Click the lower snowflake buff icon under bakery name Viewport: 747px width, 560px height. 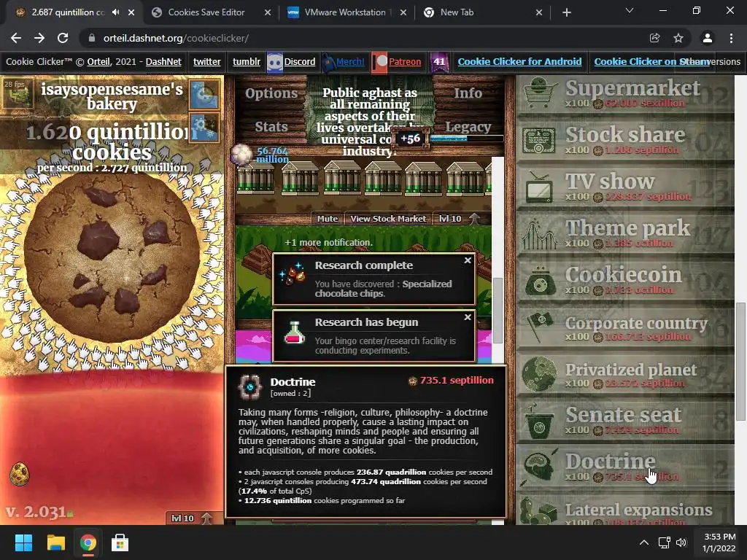204,127
